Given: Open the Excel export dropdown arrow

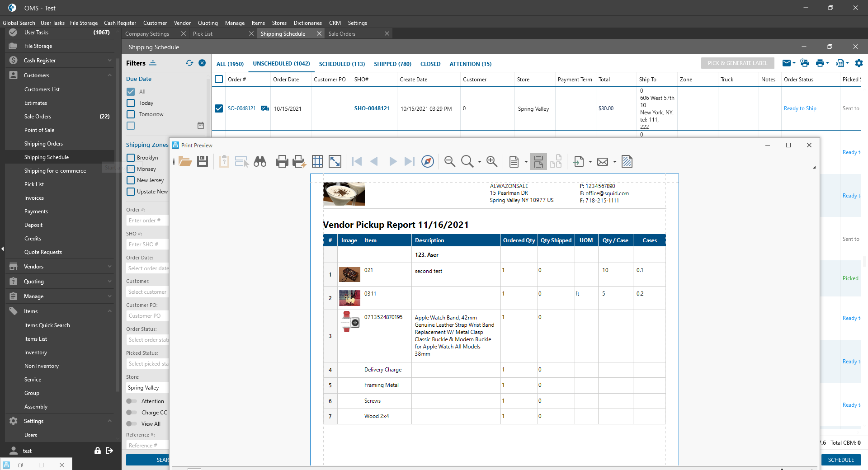Looking at the screenshot, I should pos(847,63).
